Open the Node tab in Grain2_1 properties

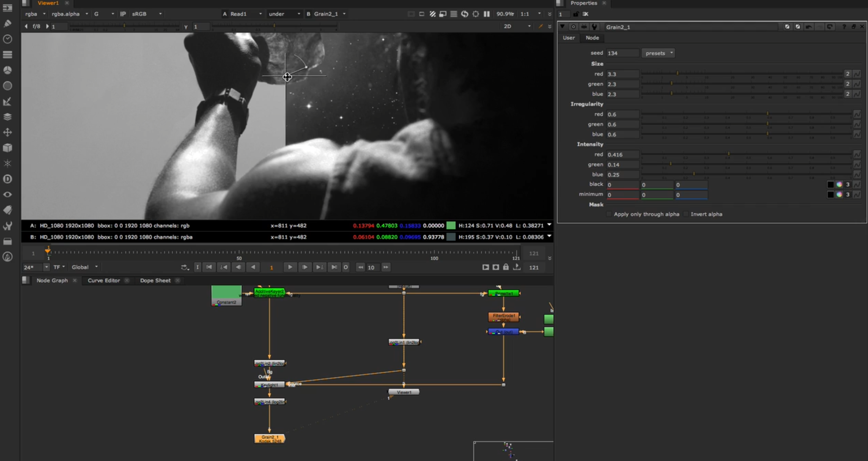[592, 38]
